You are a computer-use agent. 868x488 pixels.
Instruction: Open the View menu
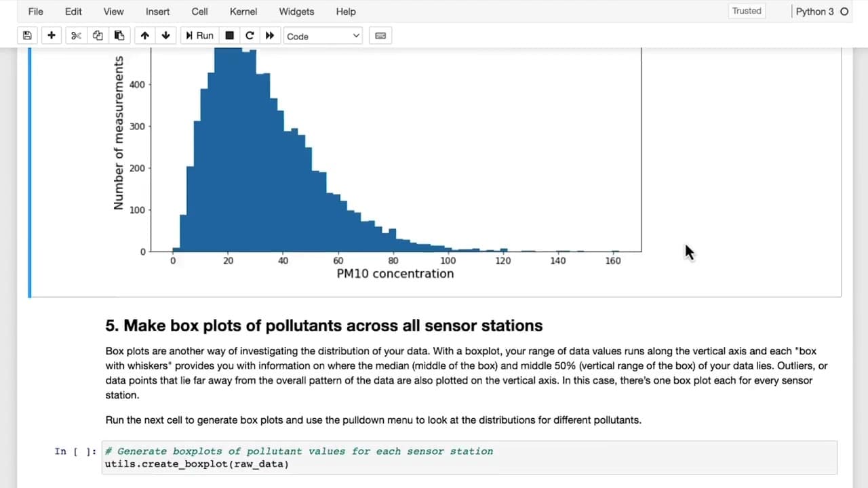(113, 12)
